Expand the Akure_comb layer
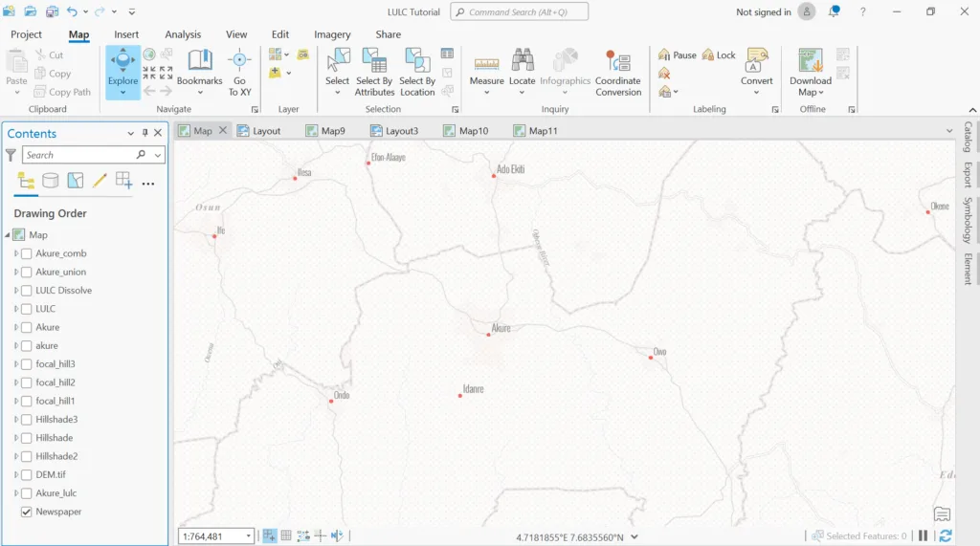This screenshot has height=546, width=980. point(16,253)
